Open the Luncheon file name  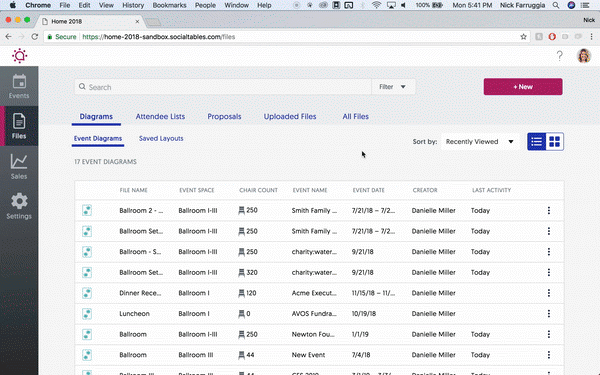[134, 314]
